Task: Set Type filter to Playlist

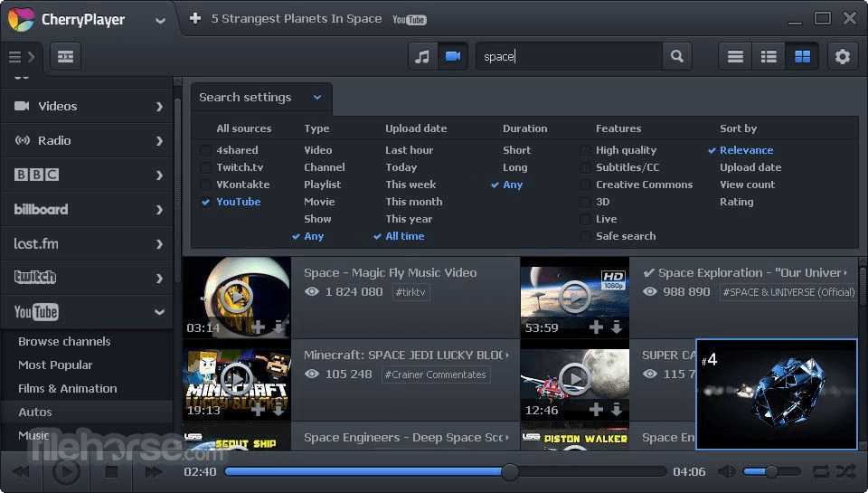Action: [322, 185]
